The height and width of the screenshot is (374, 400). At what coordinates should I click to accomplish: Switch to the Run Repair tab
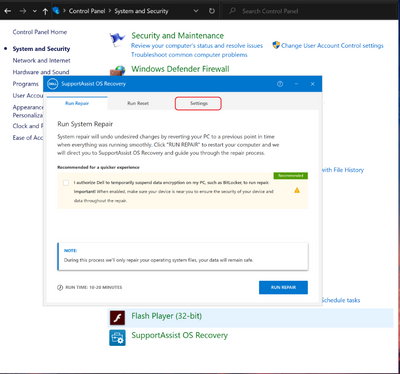[x=77, y=103]
